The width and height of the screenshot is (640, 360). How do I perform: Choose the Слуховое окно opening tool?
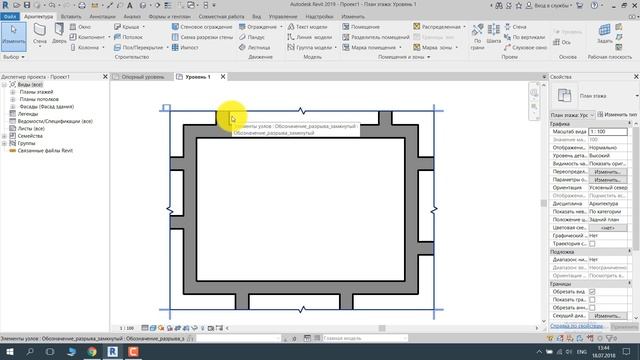525,47
